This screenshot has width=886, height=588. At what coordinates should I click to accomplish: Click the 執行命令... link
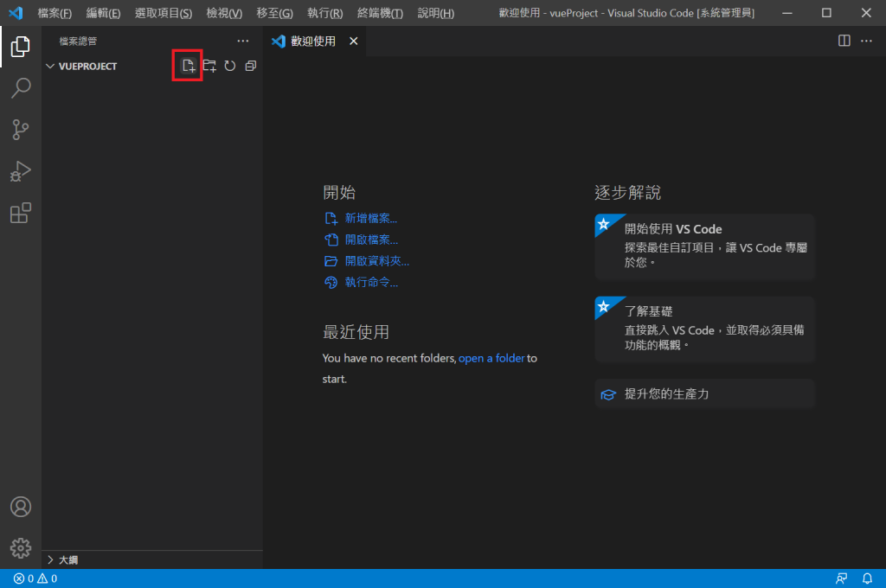pyautogui.click(x=371, y=282)
